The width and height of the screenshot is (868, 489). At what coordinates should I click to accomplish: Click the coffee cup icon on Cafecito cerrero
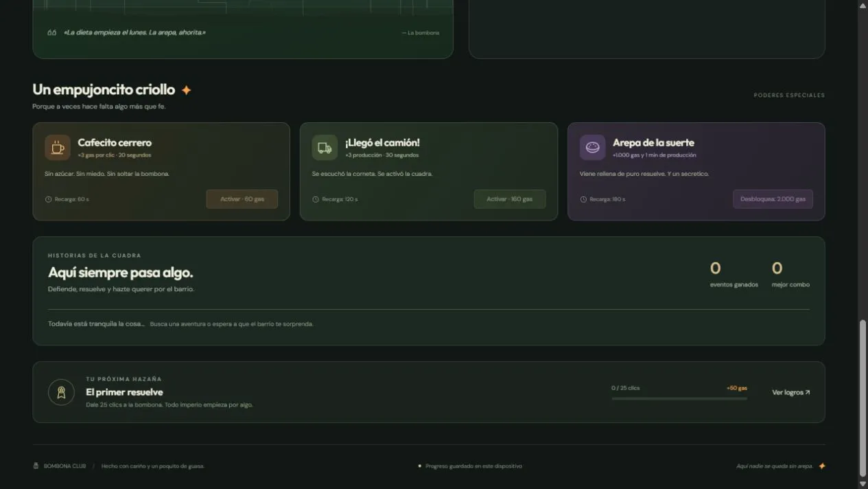click(58, 147)
